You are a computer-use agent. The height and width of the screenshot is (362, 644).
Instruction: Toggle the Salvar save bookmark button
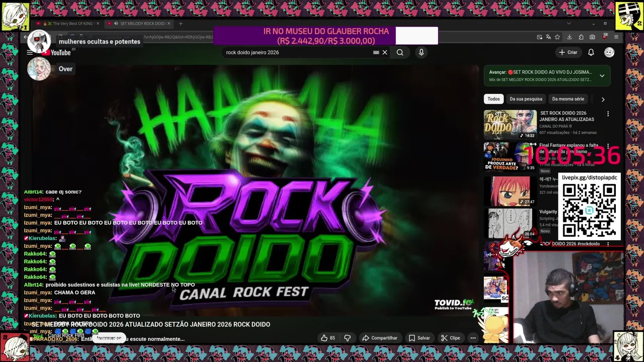click(419, 338)
